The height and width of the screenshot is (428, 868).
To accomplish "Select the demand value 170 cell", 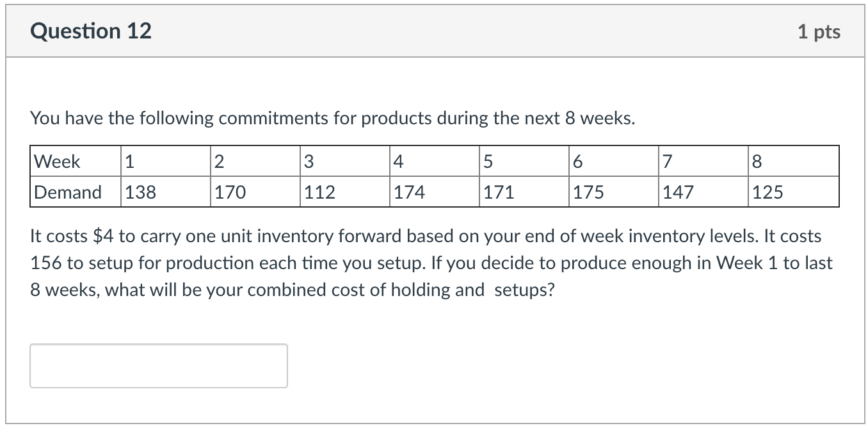I will (x=255, y=192).
